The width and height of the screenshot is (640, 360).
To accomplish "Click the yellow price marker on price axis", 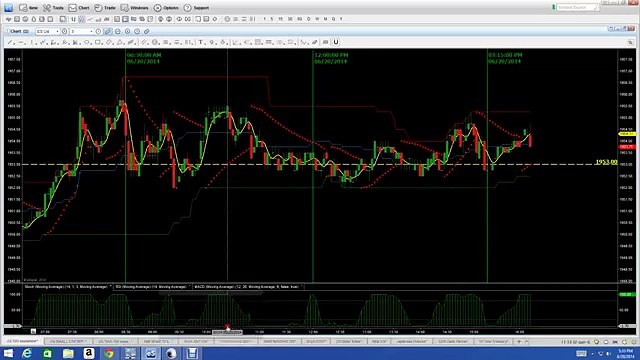I will [x=627, y=134].
